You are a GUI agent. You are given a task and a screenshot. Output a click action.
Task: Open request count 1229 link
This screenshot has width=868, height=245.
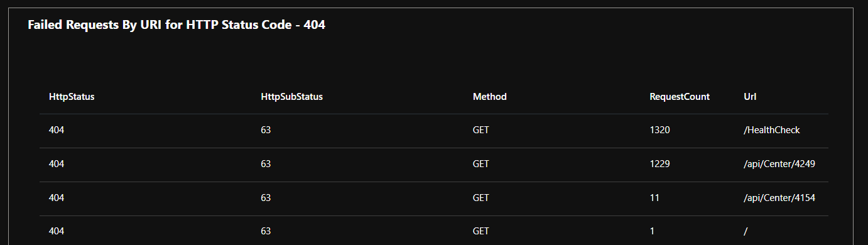659,164
